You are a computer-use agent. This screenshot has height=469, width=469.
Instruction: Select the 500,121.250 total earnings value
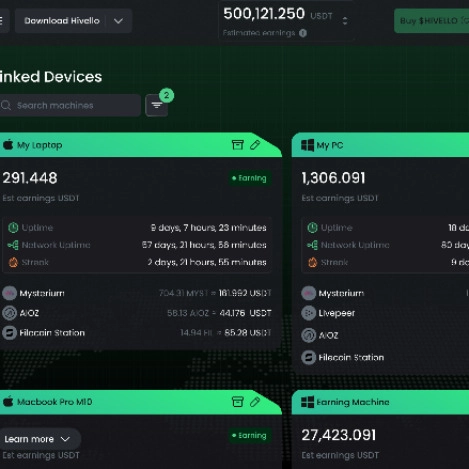click(x=264, y=14)
